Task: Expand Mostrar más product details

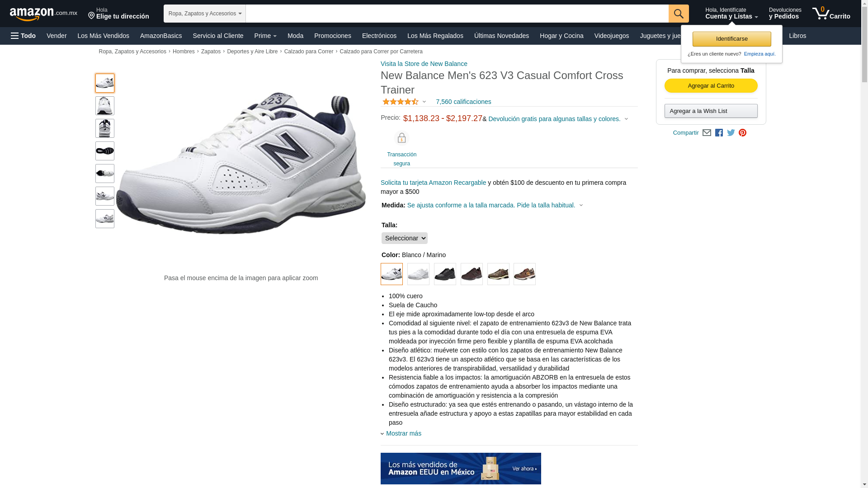Action: (x=403, y=433)
